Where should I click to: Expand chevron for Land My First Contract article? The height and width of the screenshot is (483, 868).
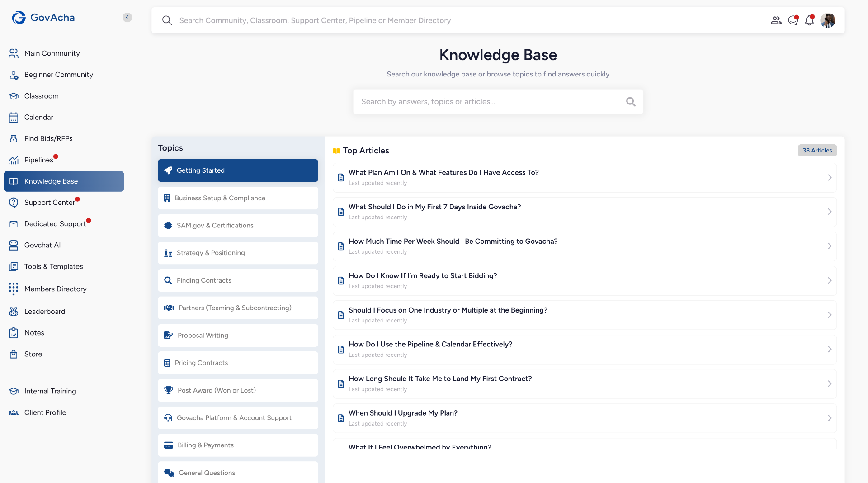[x=830, y=384]
